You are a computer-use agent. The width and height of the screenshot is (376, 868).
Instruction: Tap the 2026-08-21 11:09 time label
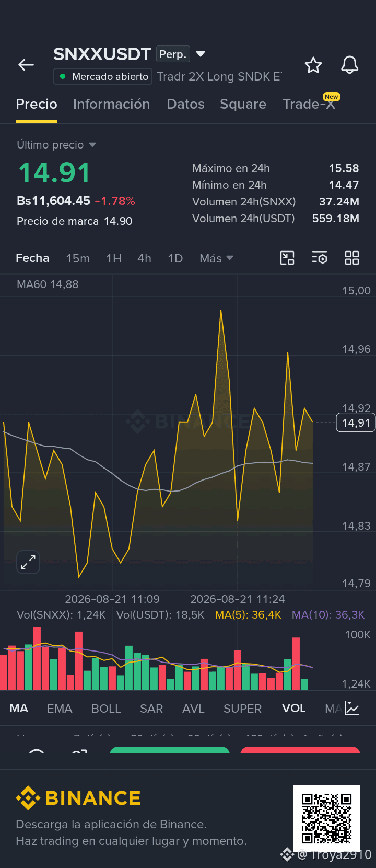(112, 599)
